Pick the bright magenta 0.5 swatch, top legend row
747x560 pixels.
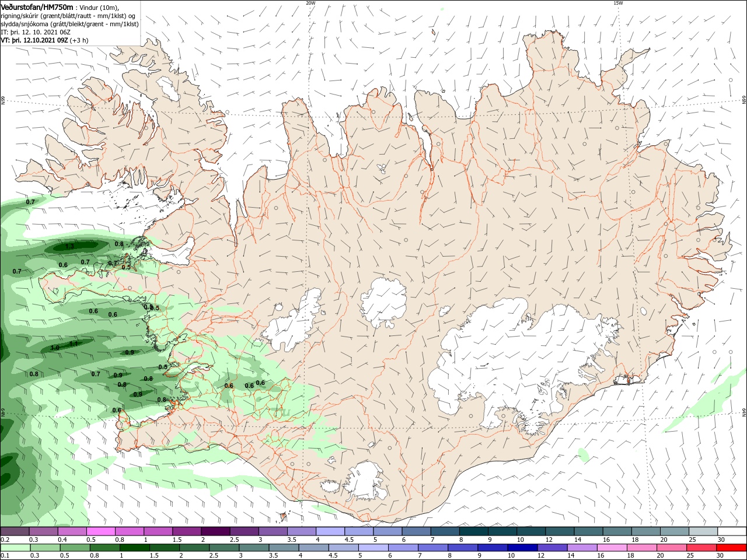click(101, 531)
